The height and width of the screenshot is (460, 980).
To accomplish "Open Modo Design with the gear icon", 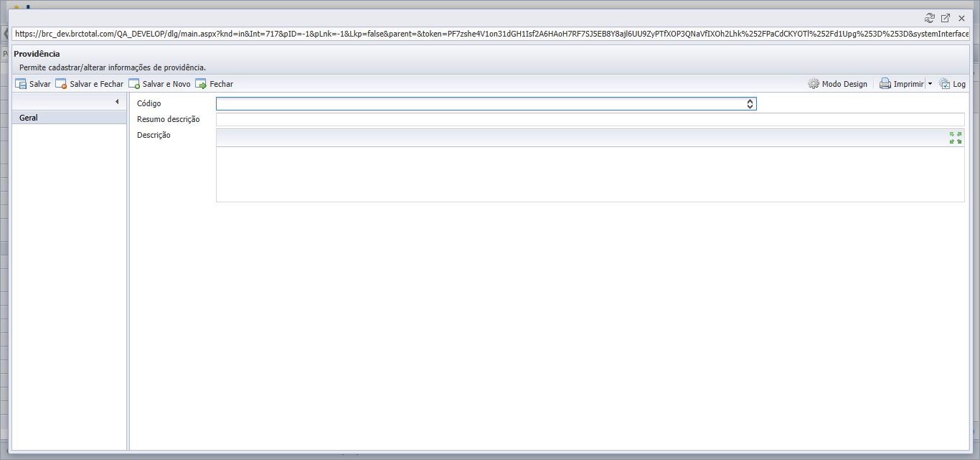I will pyautogui.click(x=837, y=84).
